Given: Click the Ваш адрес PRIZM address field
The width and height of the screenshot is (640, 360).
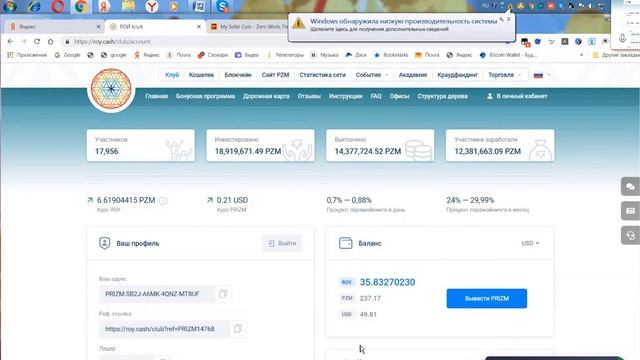Looking at the screenshot, I should [157, 294].
